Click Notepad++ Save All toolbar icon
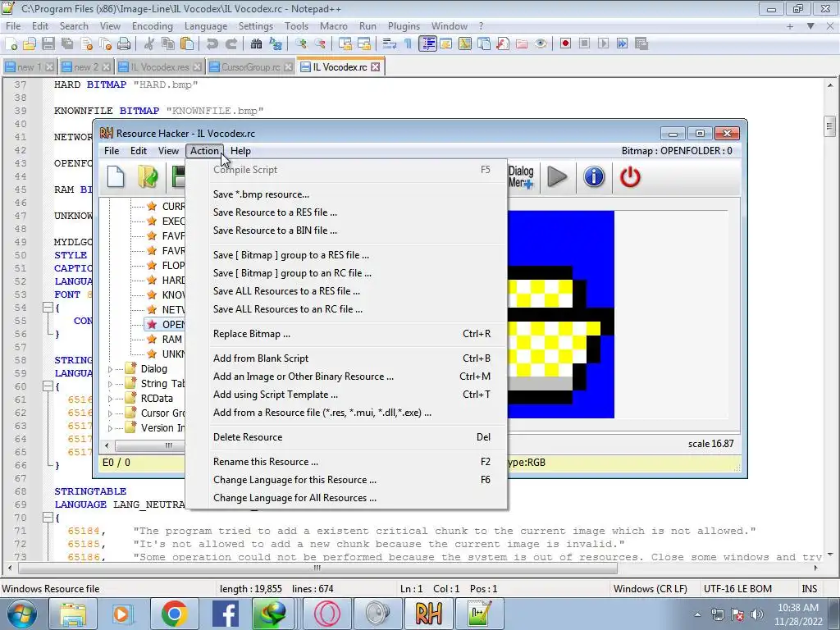 [x=67, y=44]
